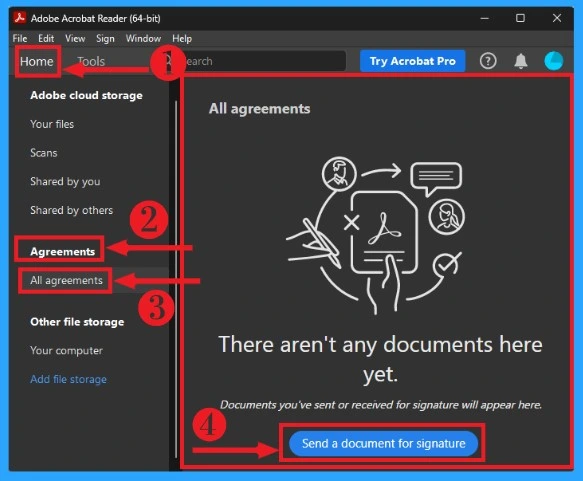Select Your computer storage
Viewport: 583px width, 481px height.
click(66, 351)
